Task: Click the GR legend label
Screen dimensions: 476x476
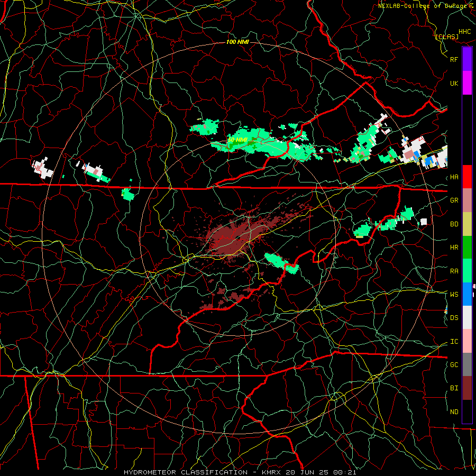Action: pyautogui.click(x=454, y=200)
